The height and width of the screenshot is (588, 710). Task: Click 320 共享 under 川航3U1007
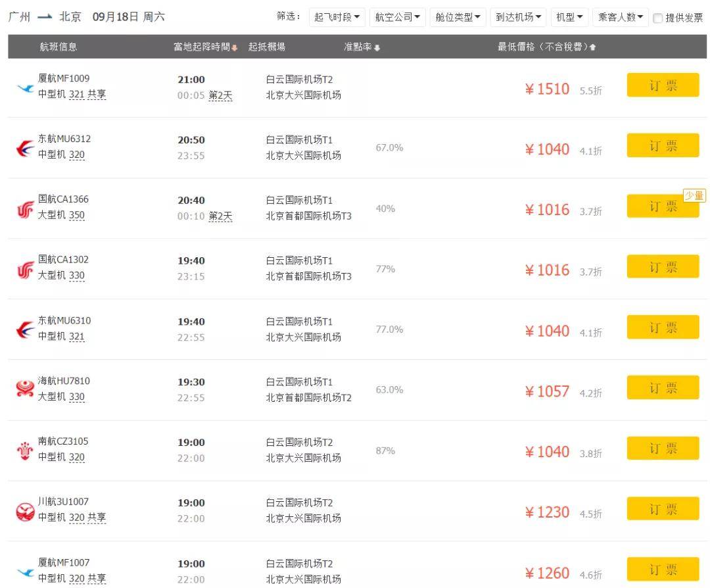click(x=87, y=518)
